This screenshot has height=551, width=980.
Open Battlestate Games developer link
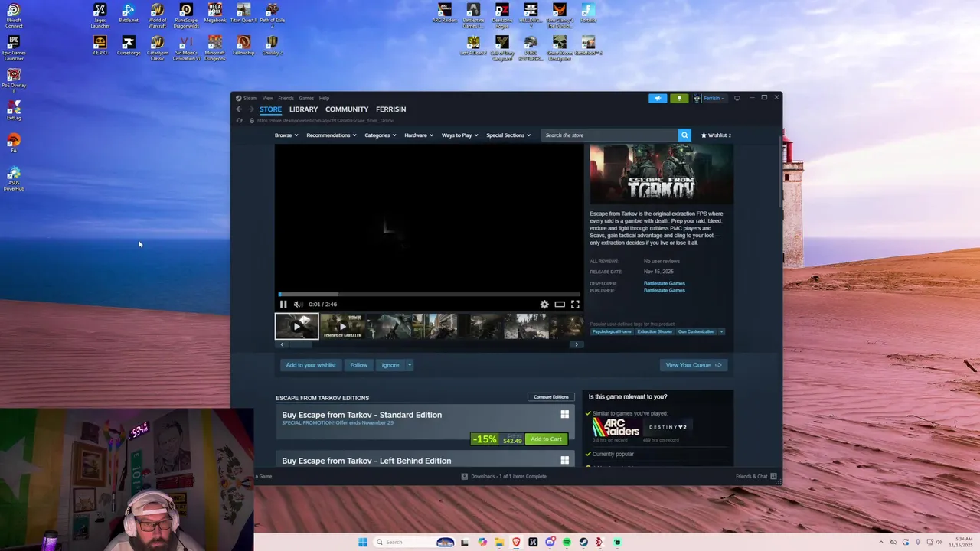pos(664,283)
